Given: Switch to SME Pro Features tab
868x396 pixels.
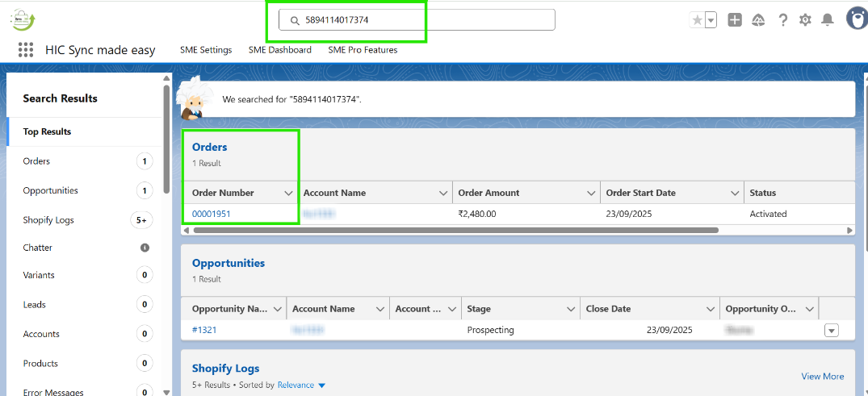Looking at the screenshot, I should coord(363,50).
